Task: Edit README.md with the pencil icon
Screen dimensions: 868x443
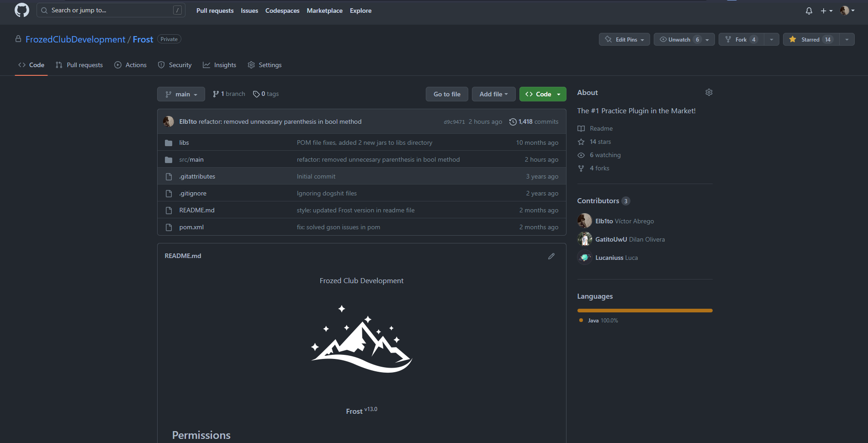Action: 551,256
